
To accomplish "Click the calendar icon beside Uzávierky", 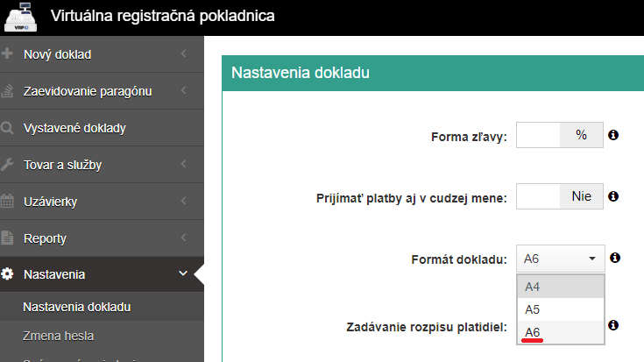I will click(x=8, y=202).
